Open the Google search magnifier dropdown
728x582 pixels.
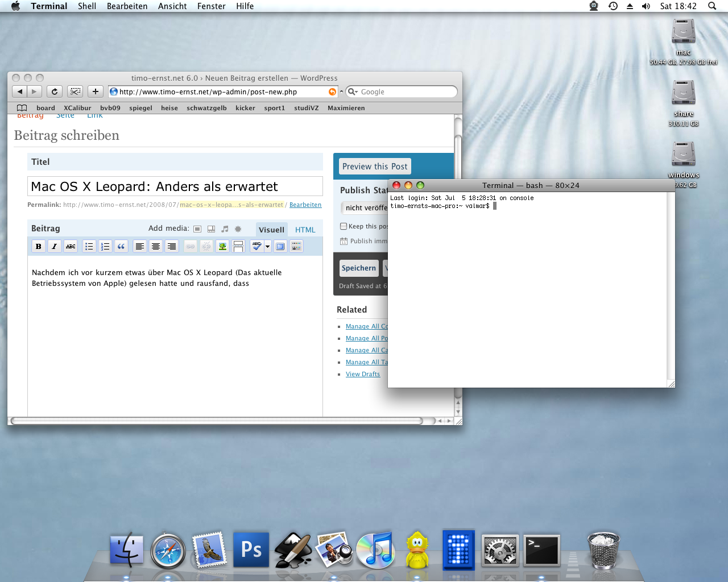[353, 92]
